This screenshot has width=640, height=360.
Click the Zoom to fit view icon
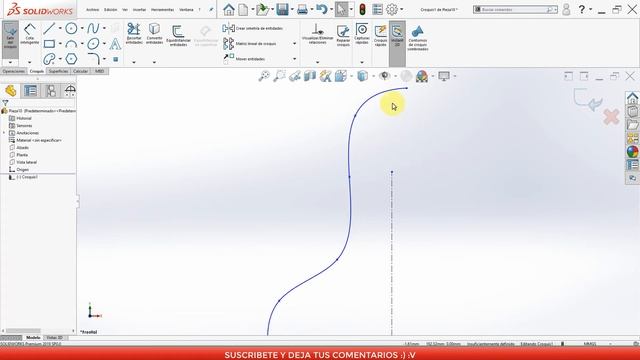(x=264, y=76)
